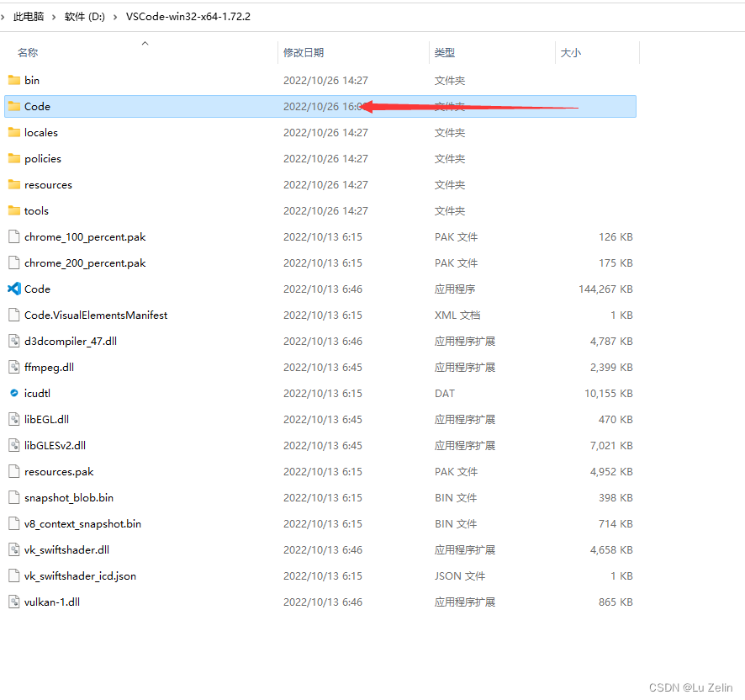Select the file name libGLESv2.dll
This screenshot has height=700, width=745.
[x=55, y=446]
